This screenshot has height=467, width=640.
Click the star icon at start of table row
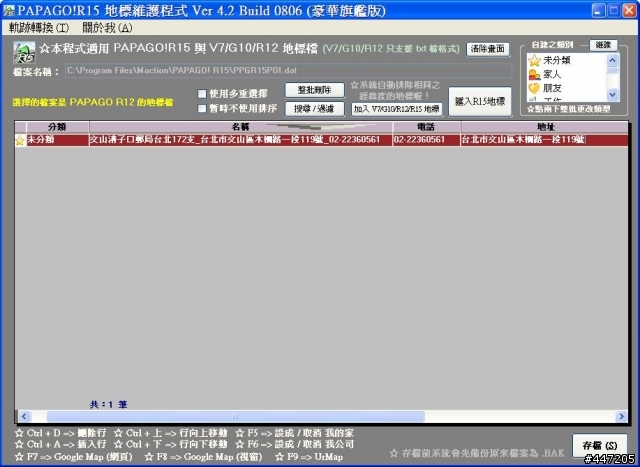tap(20, 140)
